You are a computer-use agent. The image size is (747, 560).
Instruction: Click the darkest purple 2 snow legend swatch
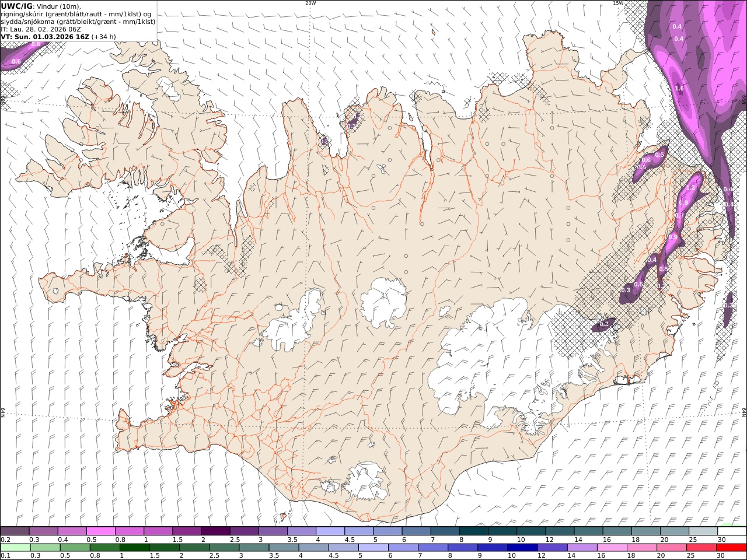click(x=215, y=531)
